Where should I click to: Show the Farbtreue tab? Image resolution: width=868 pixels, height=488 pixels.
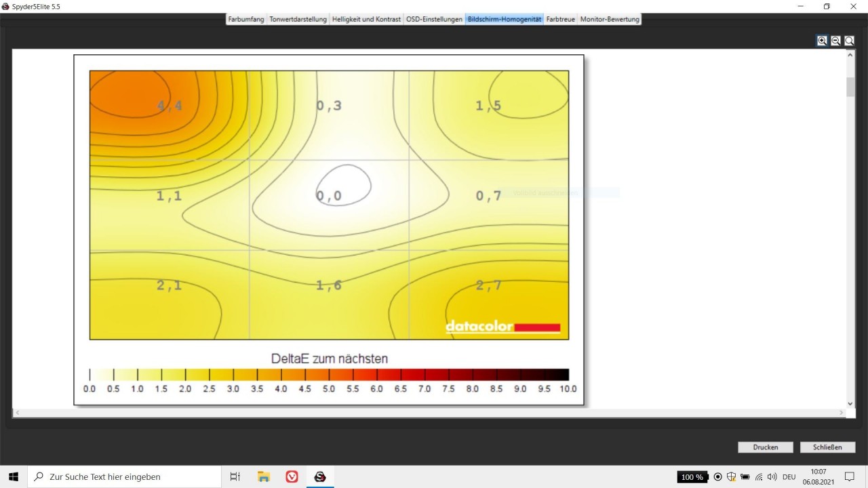pyautogui.click(x=560, y=19)
